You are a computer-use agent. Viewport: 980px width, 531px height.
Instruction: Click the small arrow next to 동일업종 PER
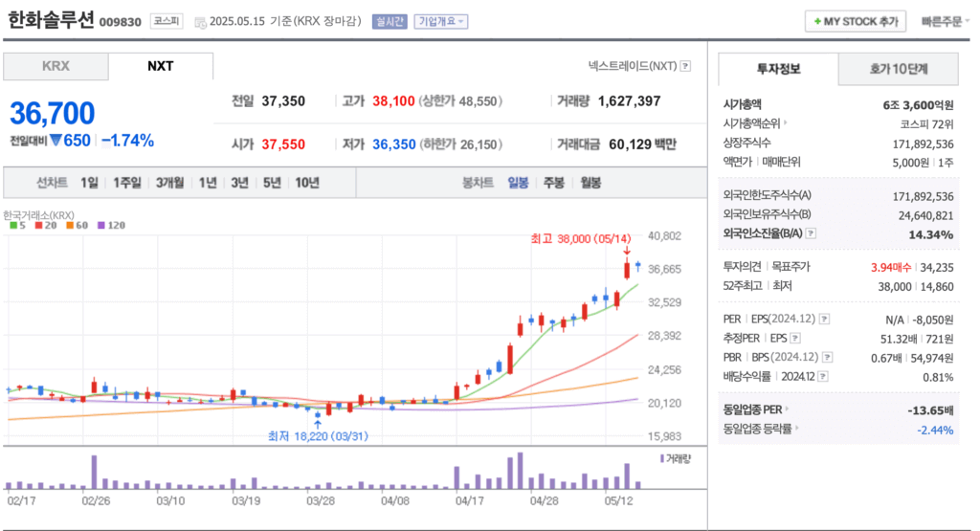[x=787, y=409]
